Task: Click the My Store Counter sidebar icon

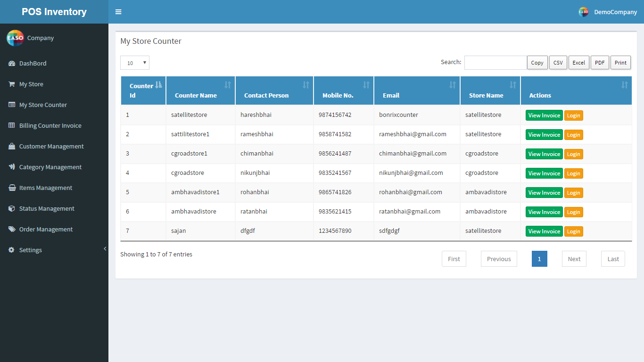Action: (x=12, y=105)
